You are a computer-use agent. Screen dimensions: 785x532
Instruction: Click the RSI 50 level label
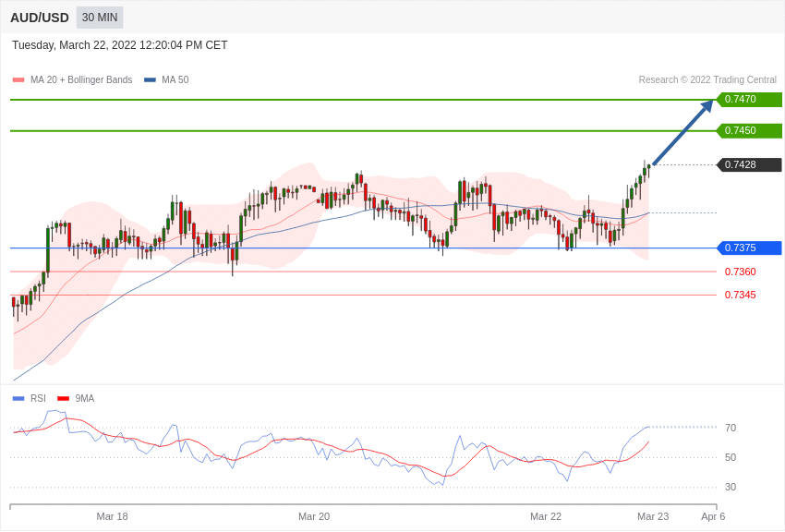click(x=731, y=457)
